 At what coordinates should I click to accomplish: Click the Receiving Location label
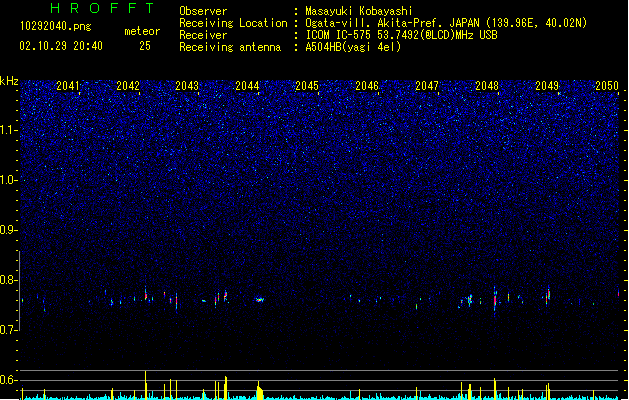(233, 23)
